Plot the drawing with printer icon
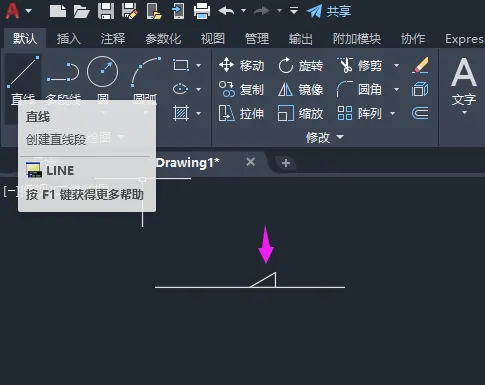The height and width of the screenshot is (385, 485). [202, 11]
